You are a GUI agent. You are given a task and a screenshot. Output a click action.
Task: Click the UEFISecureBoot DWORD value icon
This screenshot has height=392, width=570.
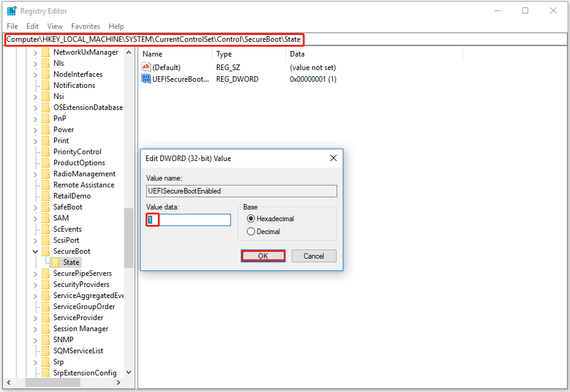tap(146, 79)
